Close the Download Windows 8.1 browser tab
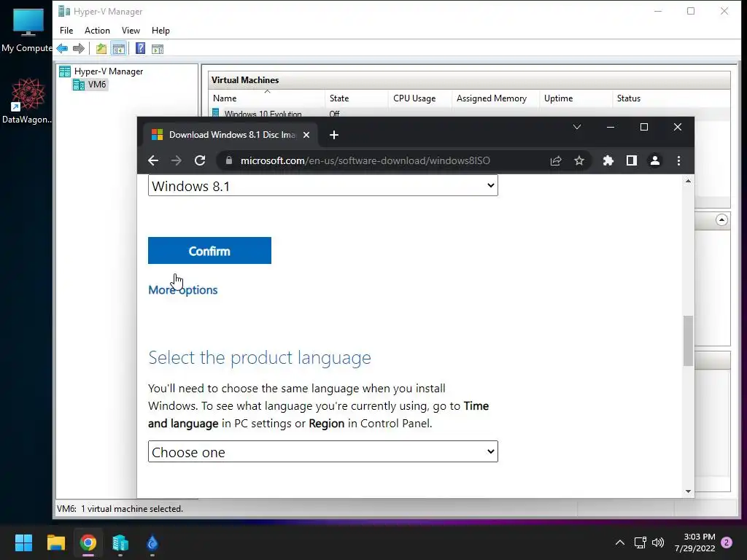 (306, 135)
